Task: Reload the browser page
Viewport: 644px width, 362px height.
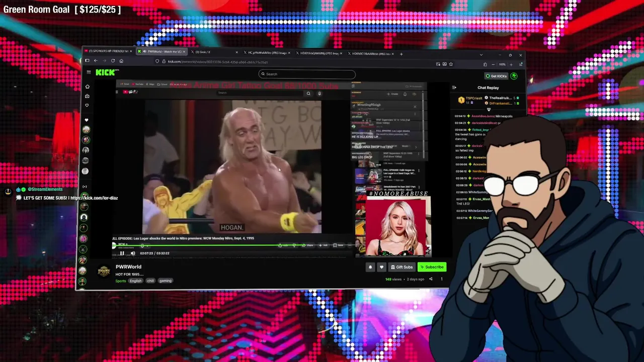Action: point(113,61)
